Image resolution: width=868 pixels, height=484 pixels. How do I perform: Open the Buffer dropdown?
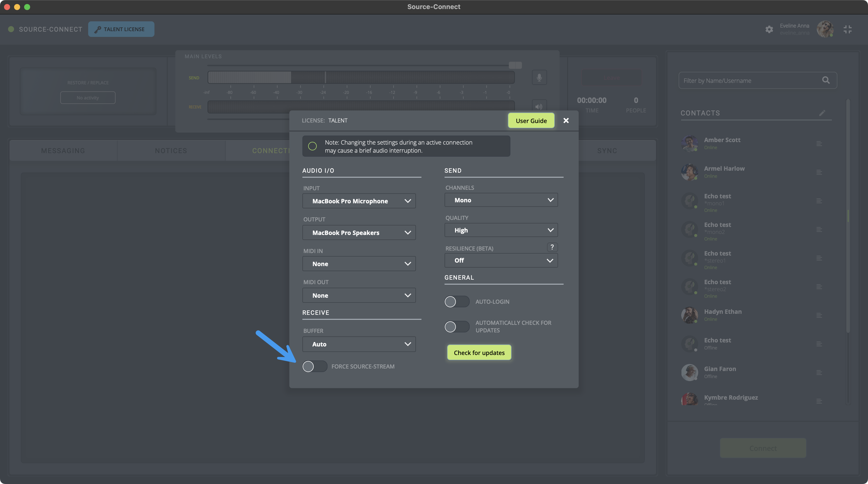pyautogui.click(x=359, y=344)
